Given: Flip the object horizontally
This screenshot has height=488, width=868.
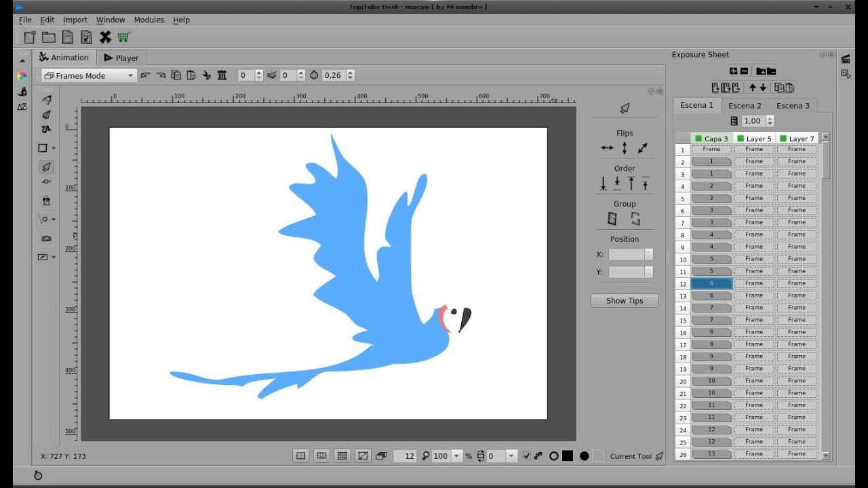Looking at the screenshot, I should [x=607, y=148].
